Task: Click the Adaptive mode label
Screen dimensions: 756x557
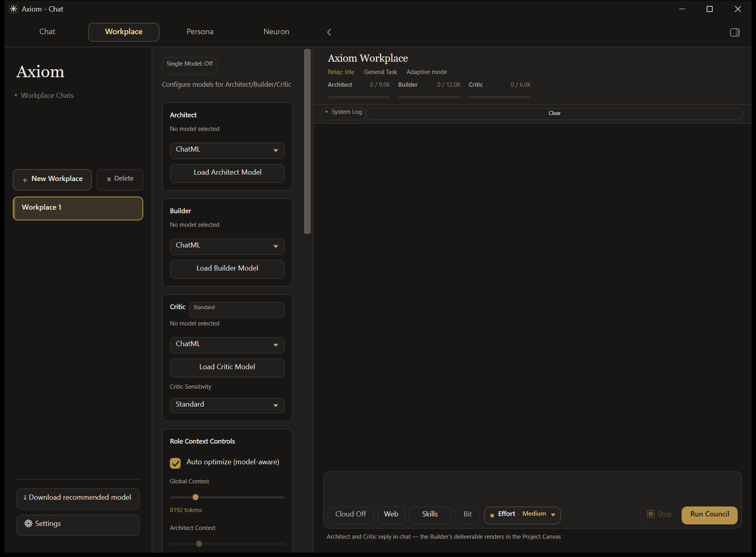Action: coord(427,72)
